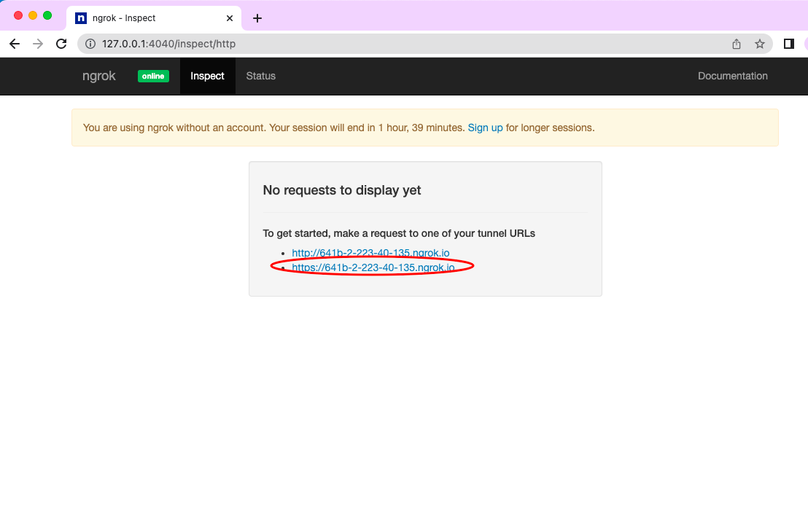Go back to the previous page
The height and width of the screenshot is (532, 808).
(x=15, y=44)
